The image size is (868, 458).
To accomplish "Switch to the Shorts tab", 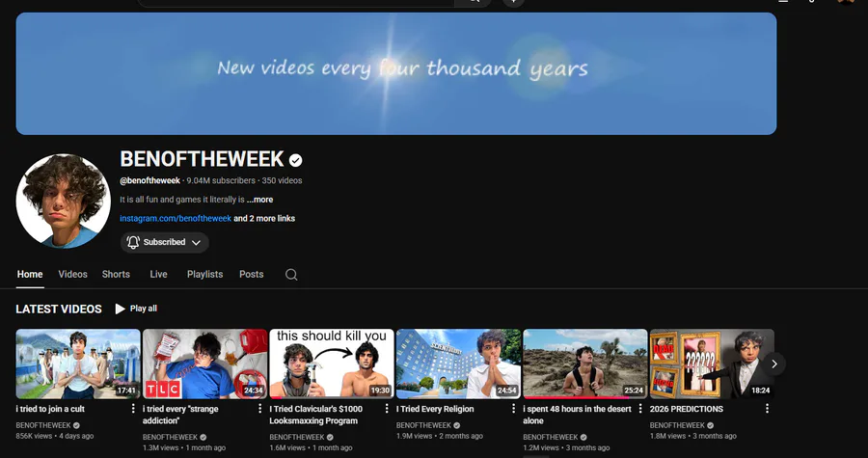I will coord(116,275).
